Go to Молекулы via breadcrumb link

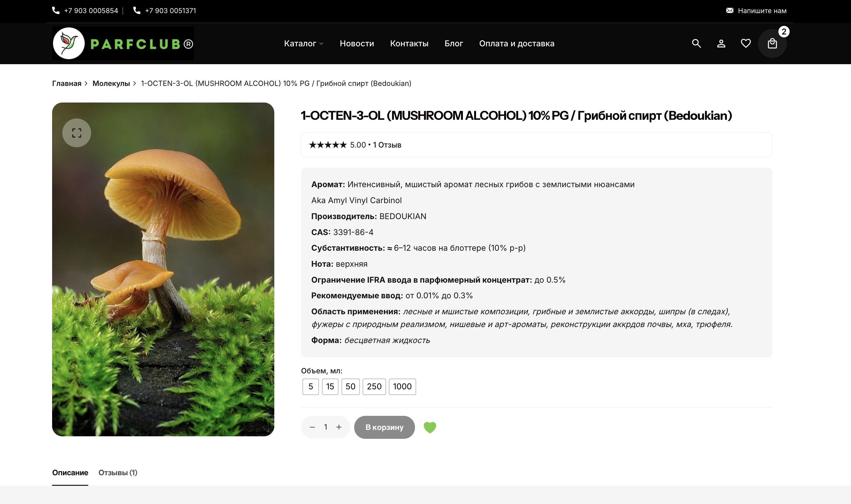111,83
